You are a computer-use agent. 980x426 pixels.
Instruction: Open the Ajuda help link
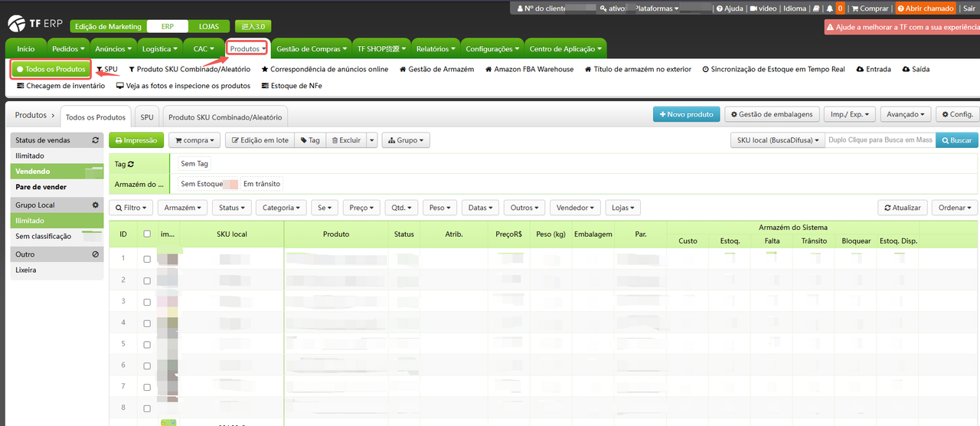(x=730, y=8)
